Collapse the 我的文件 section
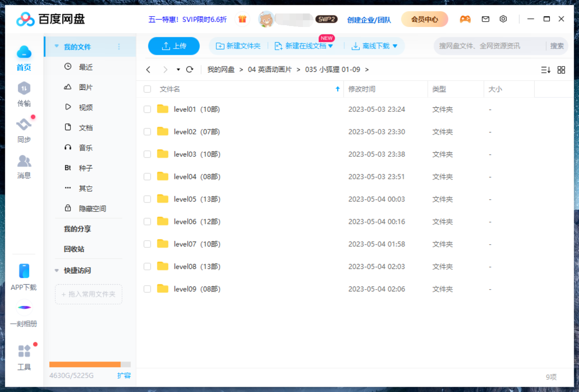The width and height of the screenshot is (579, 392). coord(56,46)
